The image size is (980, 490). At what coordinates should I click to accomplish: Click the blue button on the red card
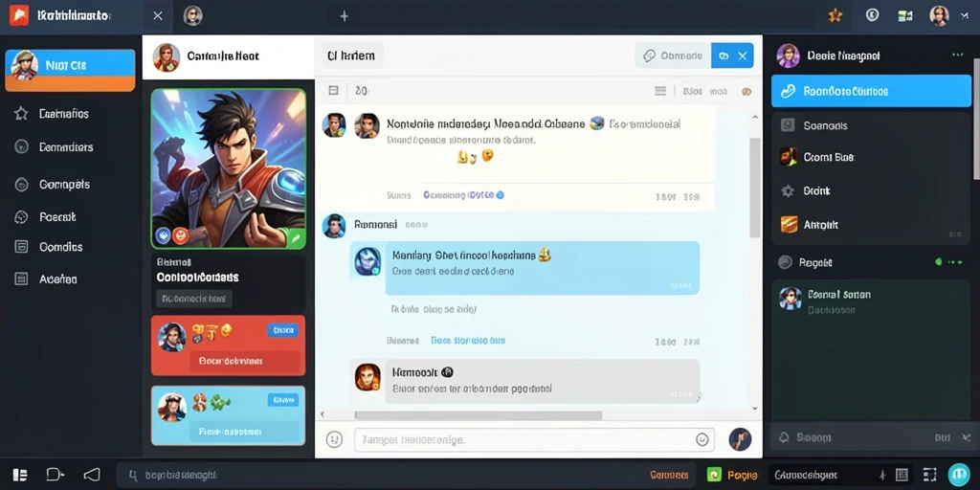pos(282,330)
